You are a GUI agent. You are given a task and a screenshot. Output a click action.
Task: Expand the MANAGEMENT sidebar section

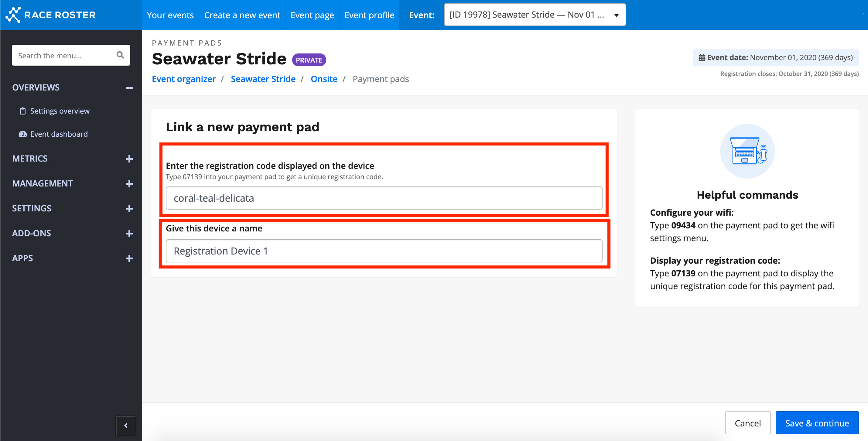129,184
